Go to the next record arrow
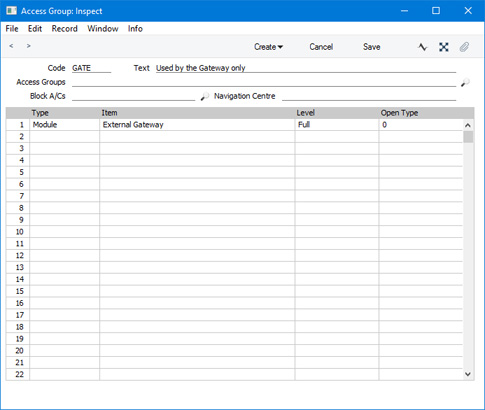This screenshot has width=485, height=410. 29,46
